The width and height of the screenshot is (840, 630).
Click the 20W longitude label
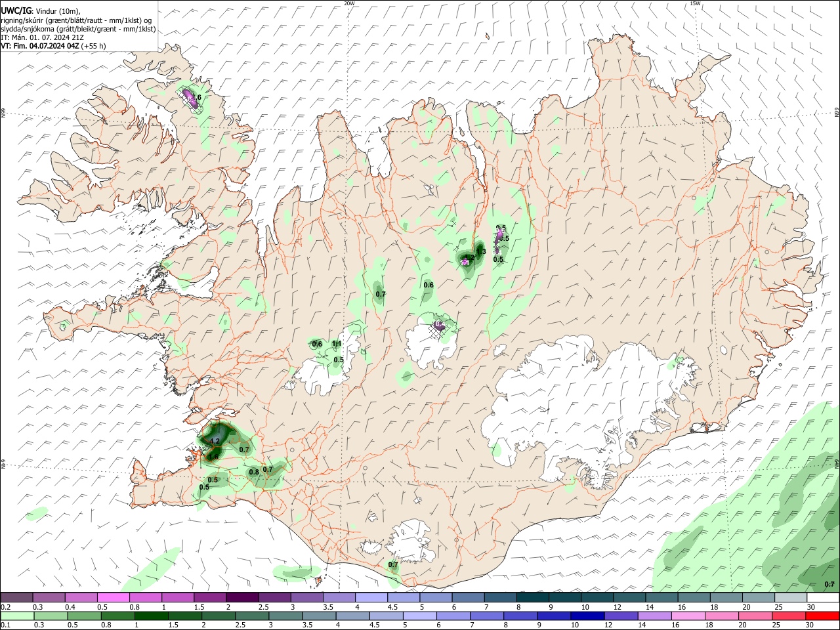349,3
